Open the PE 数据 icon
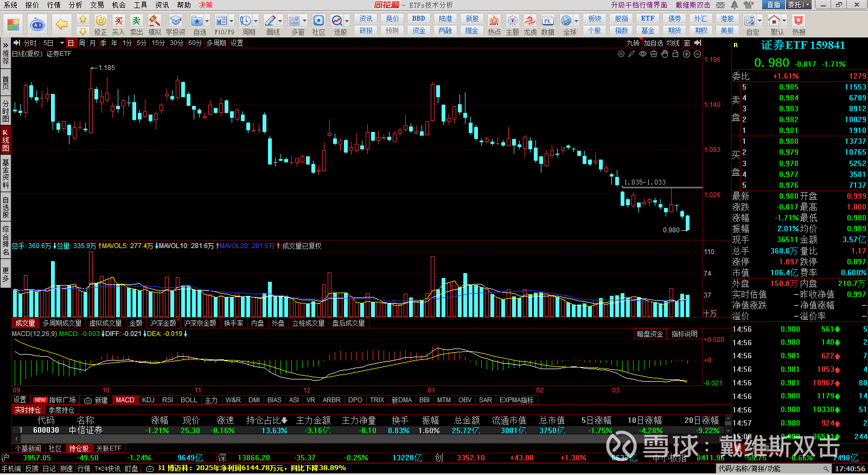This screenshot has width=868, height=475. (x=547, y=21)
